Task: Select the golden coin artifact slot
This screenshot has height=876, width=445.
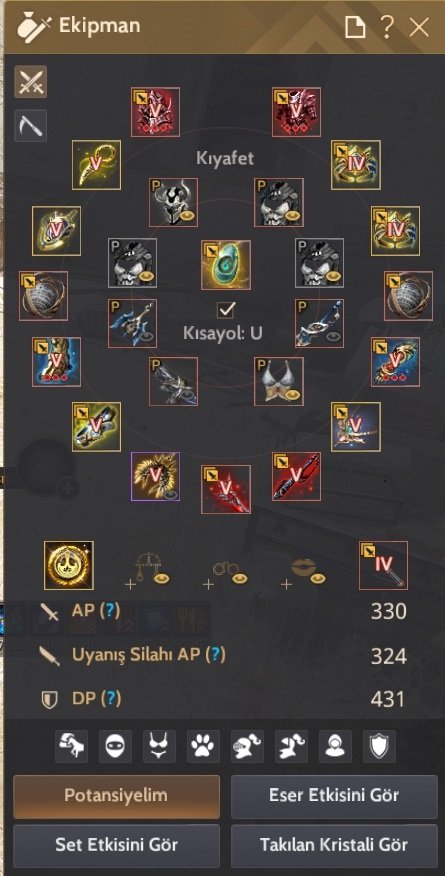Action: (69, 565)
